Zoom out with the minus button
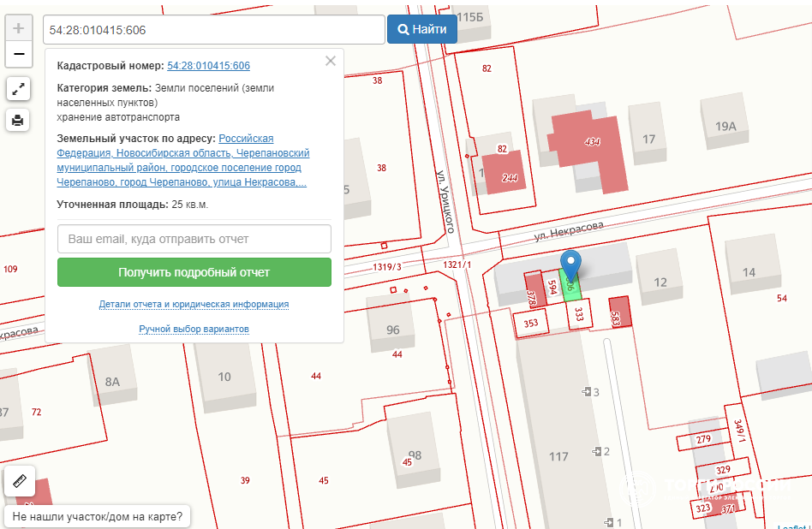The height and width of the screenshot is (529, 812). (x=19, y=54)
